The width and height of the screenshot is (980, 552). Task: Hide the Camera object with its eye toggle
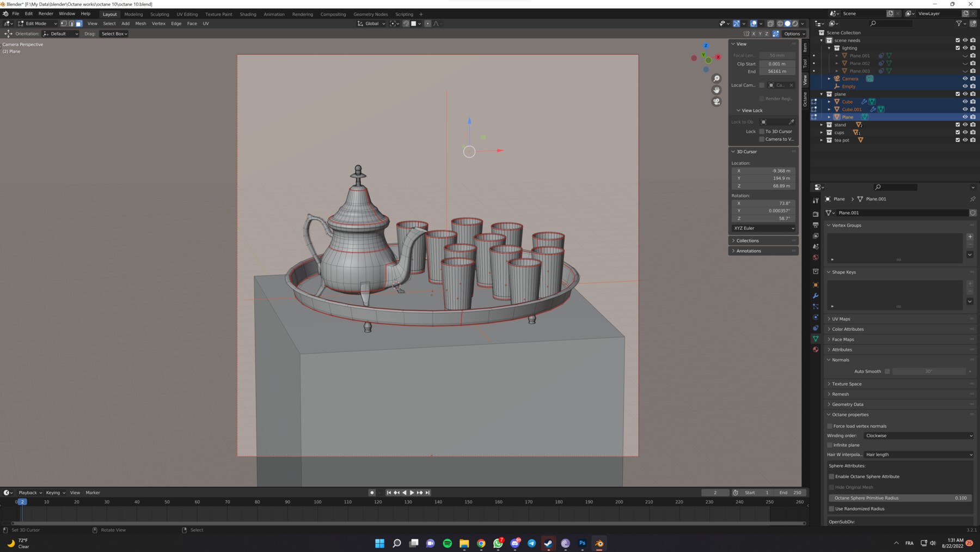(964, 78)
